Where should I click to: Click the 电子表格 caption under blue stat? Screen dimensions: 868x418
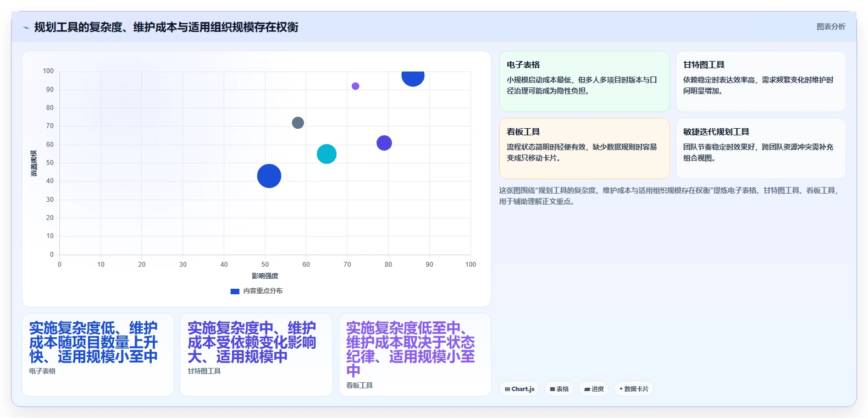tap(42, 371)
